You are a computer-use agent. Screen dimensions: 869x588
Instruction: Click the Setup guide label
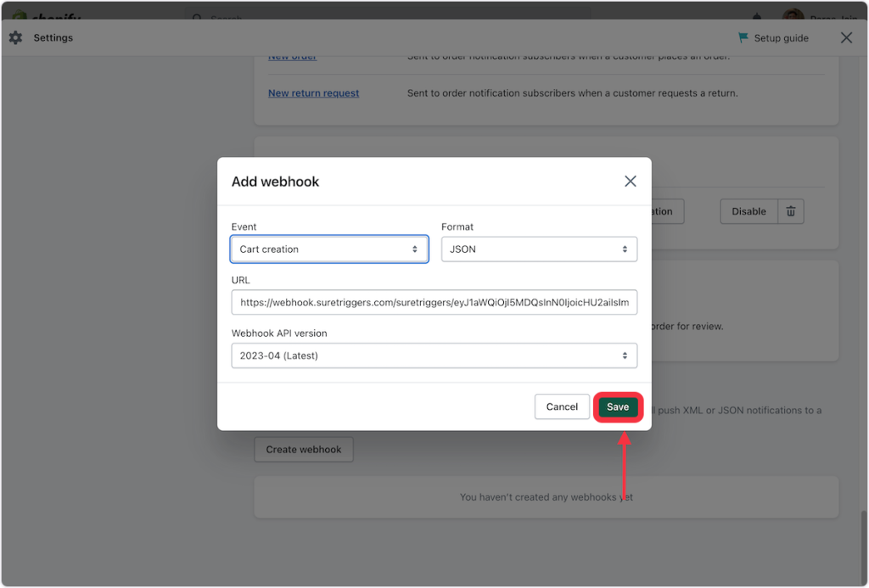[781, 38]
